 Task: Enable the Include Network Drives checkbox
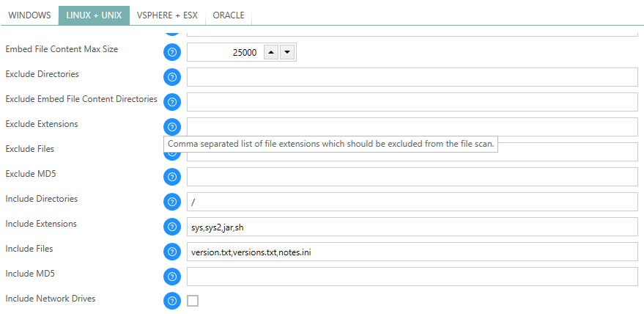(193, 301)
